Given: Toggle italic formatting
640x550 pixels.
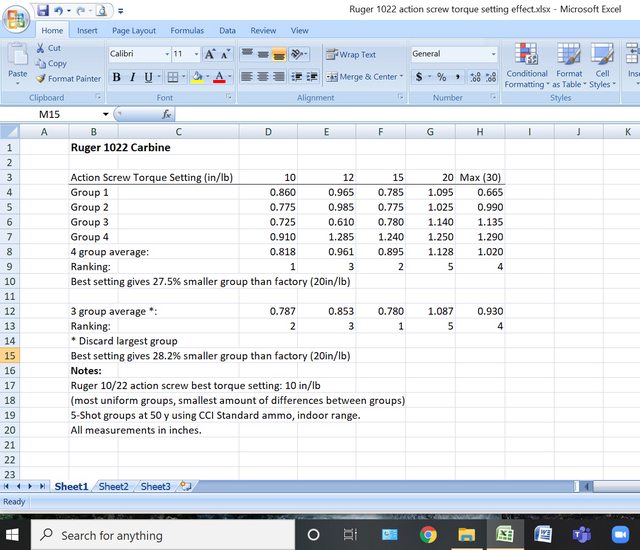Looking at the screenshot, I should pos(132,77).
